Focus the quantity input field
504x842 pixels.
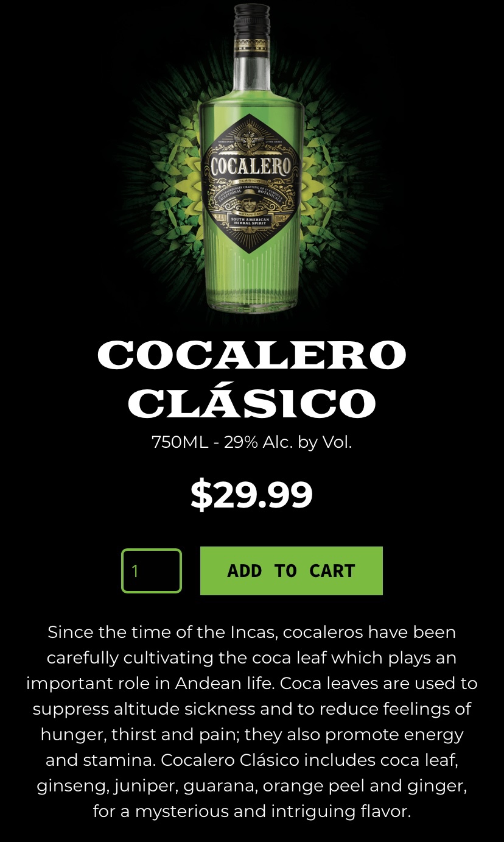point(152,571)
